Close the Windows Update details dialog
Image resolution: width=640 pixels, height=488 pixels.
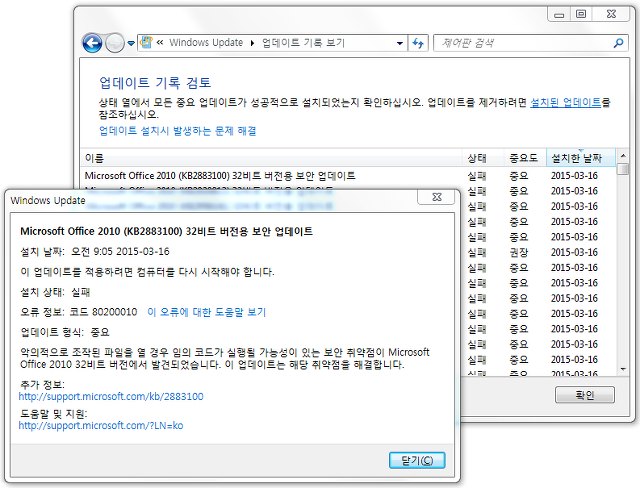pyautogui.click(x=436, y=197)
